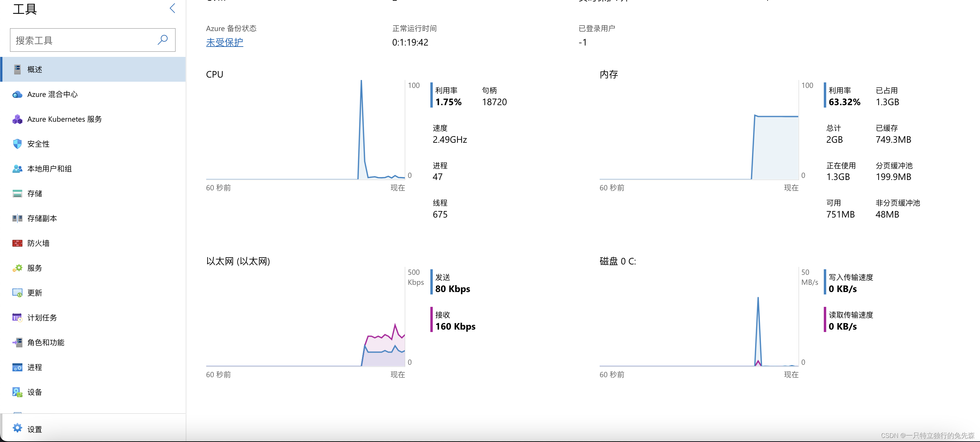This screenshot has height=442, width=980.
Task: Click the 以太网 network chart
Action: [x=306, y=317]
